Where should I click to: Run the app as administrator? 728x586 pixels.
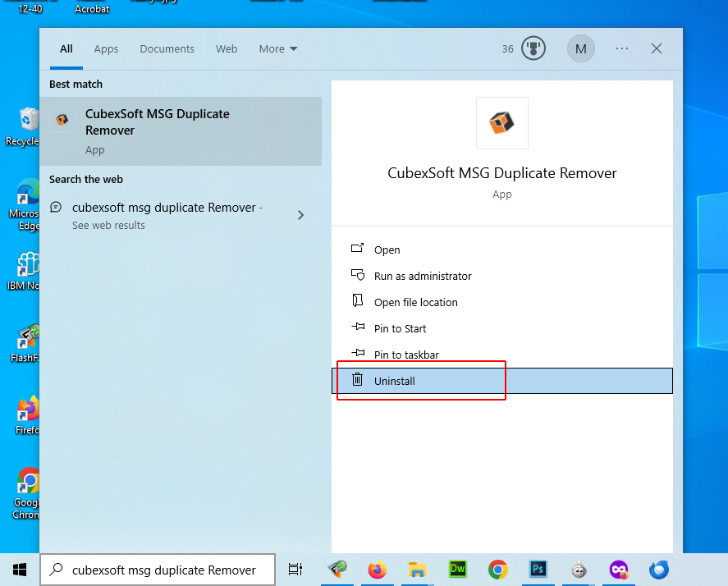pyautogui.click(x=502, y=276)
